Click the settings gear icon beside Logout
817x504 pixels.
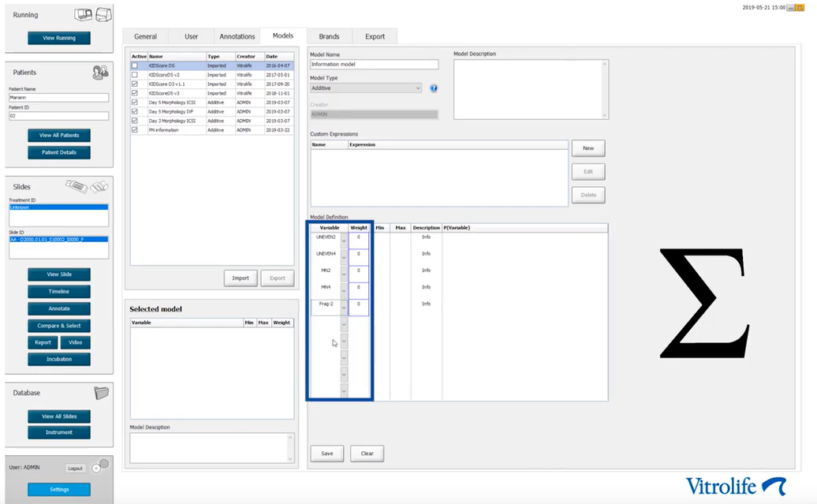click(x=99, y=467)
